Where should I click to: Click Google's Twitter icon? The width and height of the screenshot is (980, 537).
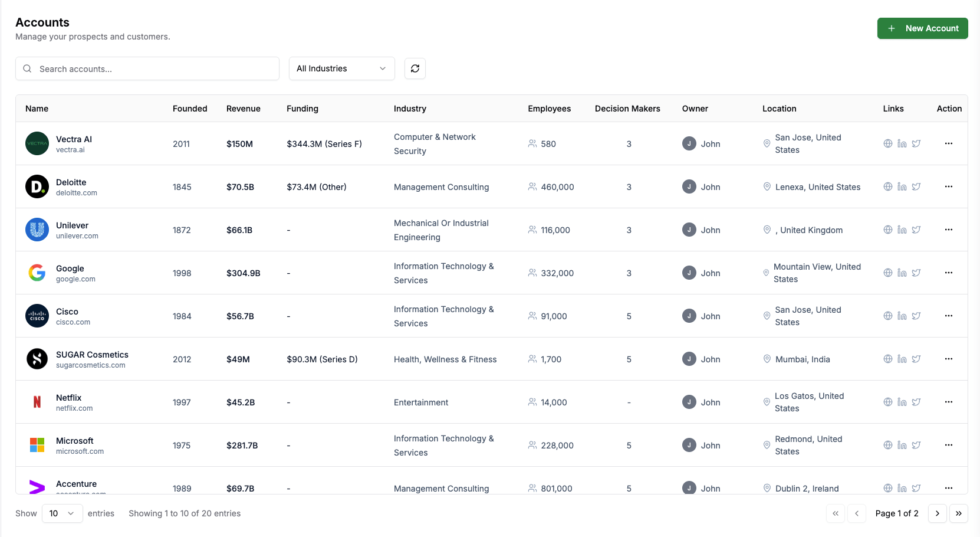[916, 273]
